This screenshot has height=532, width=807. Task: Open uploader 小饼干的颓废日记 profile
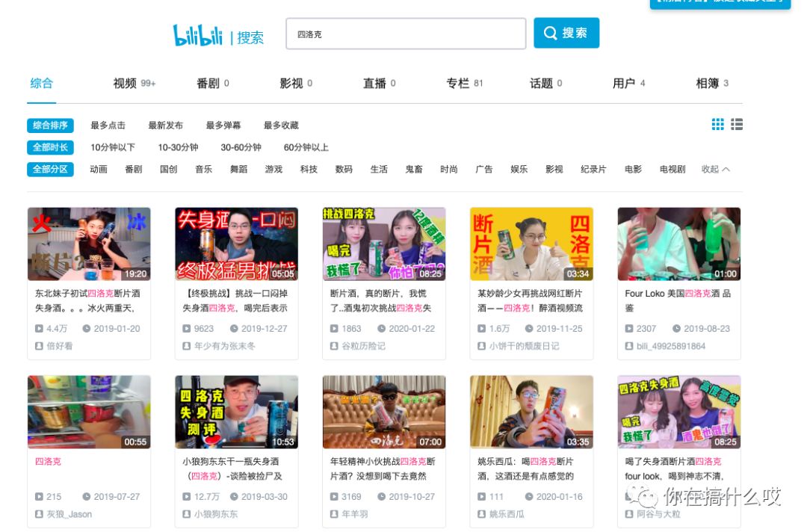pos(524,346)
